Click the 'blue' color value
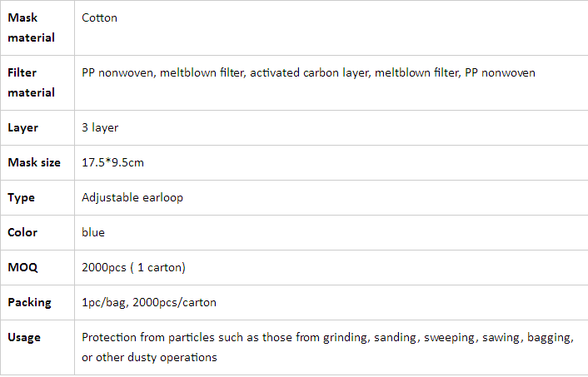 (x=93, y=232)
